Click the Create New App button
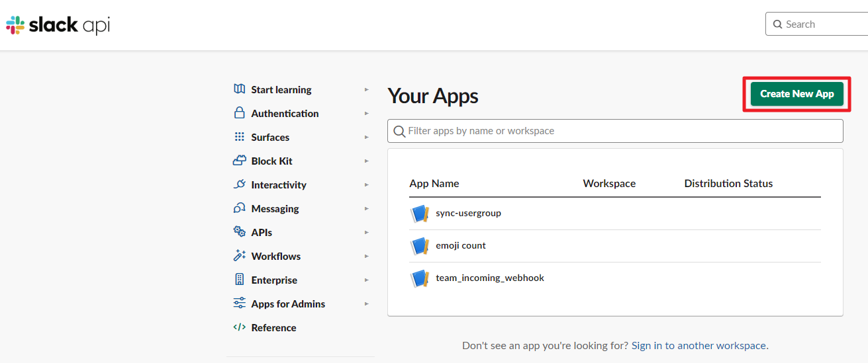 point(797,94)
